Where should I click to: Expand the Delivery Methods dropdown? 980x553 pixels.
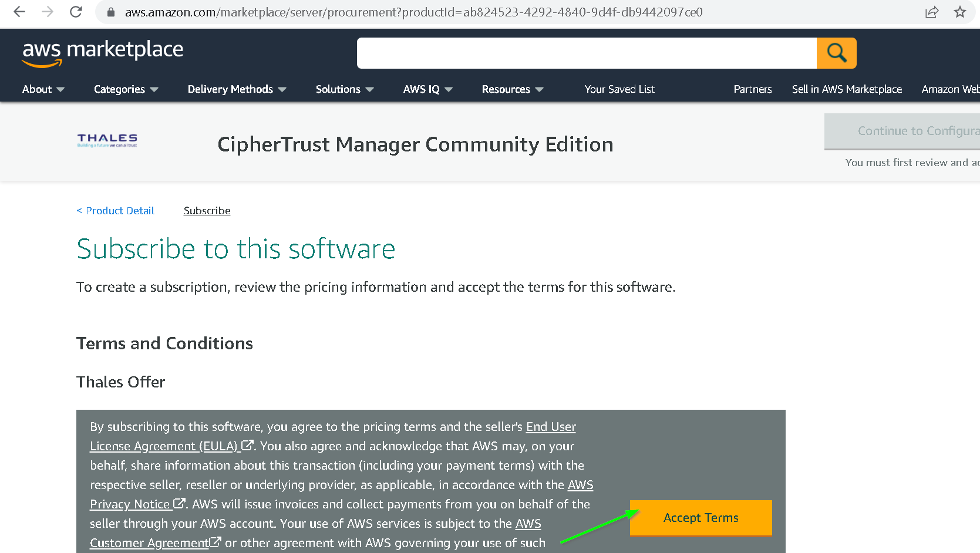[237, 89]
